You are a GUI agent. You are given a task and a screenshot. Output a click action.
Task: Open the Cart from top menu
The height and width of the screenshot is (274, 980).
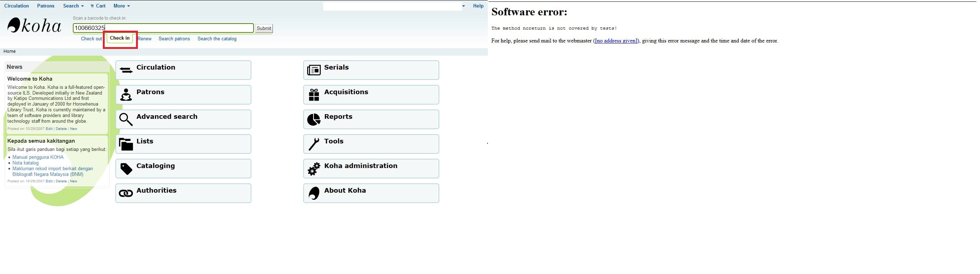pyautogui.click(x=98, y=6)
